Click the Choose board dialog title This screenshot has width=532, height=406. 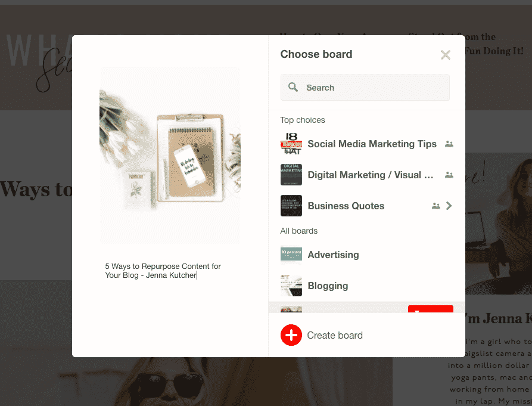[x=316, y=54]
